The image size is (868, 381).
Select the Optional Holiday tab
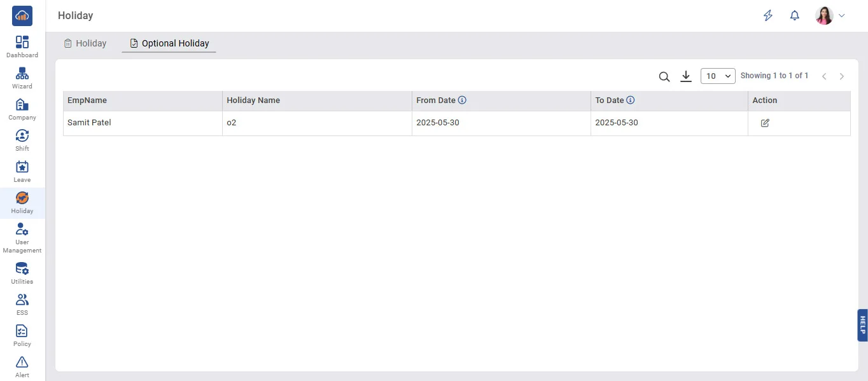pos(169,43)
